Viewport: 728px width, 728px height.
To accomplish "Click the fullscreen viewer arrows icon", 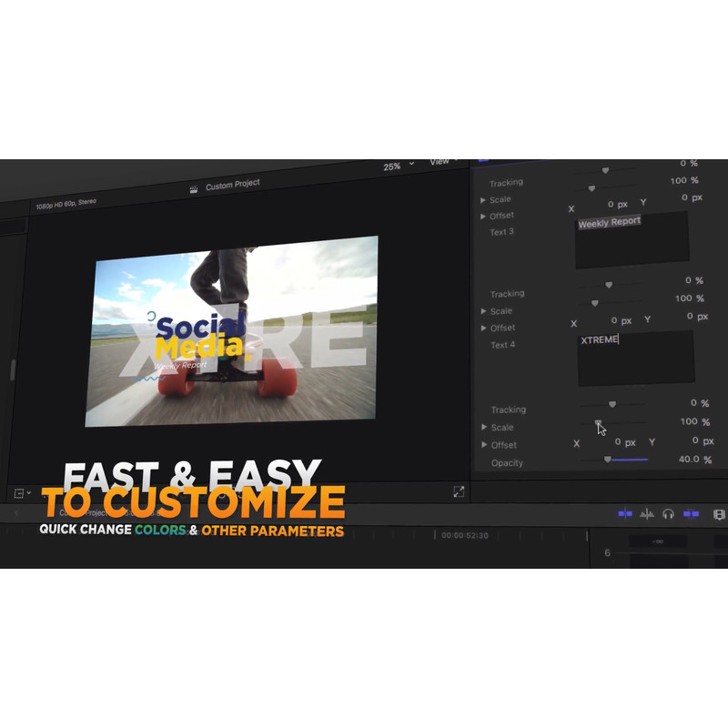I will pos(459,491).
